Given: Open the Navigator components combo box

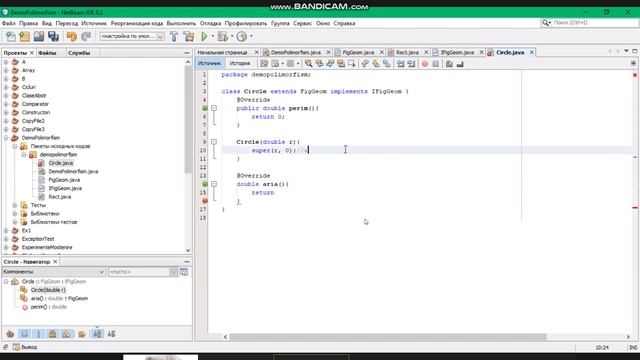Looking at the screenshot, I should click(x=53, y=272).
